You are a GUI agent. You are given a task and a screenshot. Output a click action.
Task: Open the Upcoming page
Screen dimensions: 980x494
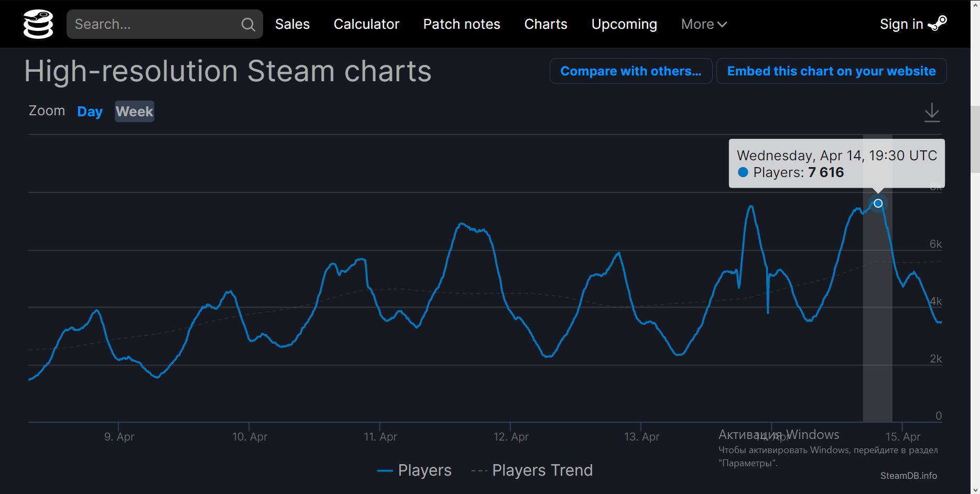click(x=624, y=24)
